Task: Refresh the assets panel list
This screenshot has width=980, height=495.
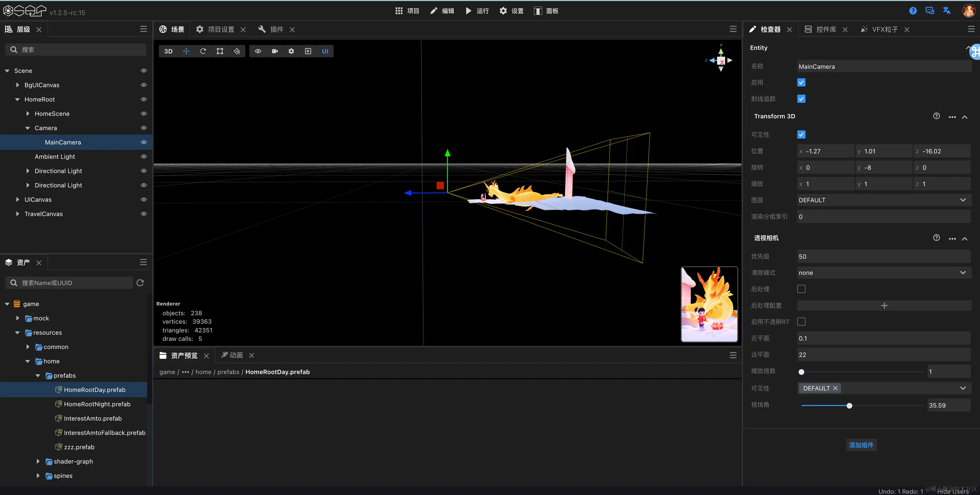Action: pos(140,283)
